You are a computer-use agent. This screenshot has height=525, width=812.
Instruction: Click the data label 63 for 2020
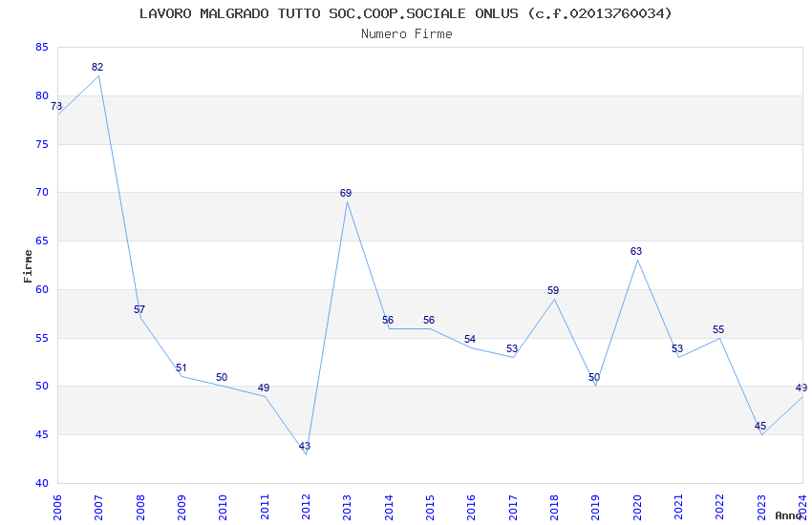pyautogui.click(x=636, y=251)
